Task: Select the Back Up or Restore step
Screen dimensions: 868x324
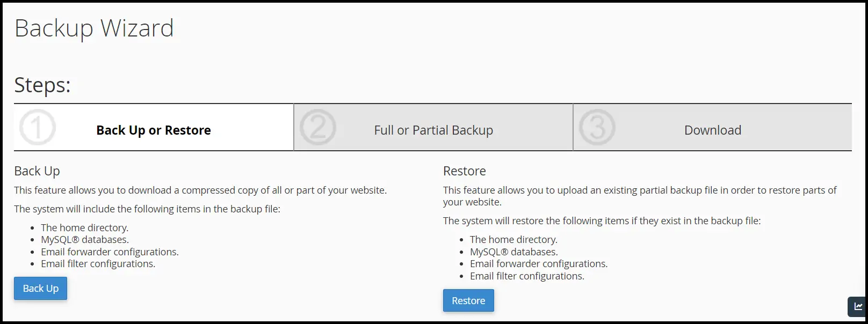Action: click(154, 130)
